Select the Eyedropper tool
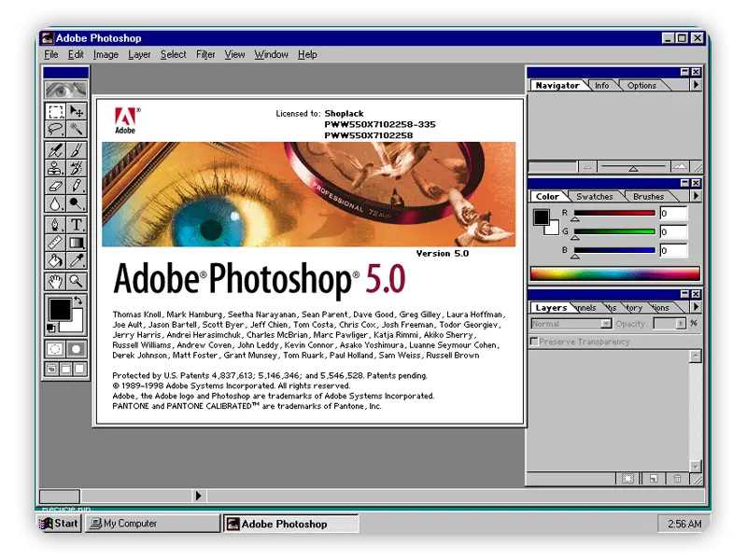Image resolution: width=747 pixels, height=560 pixels. 77,260
